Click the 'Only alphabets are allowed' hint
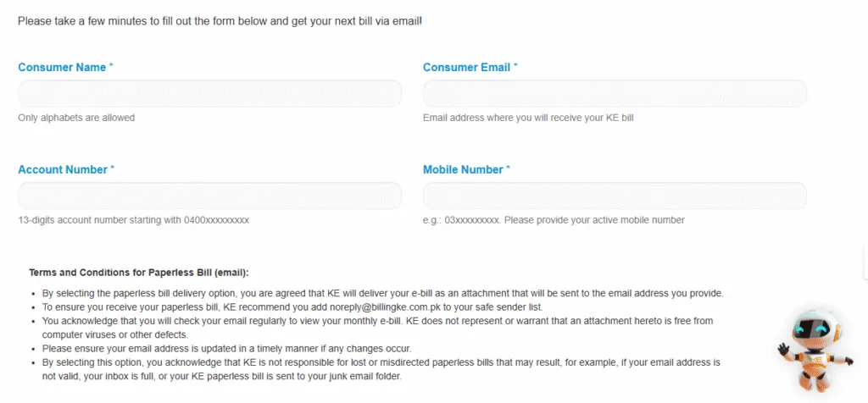 (x=76, y=118)
